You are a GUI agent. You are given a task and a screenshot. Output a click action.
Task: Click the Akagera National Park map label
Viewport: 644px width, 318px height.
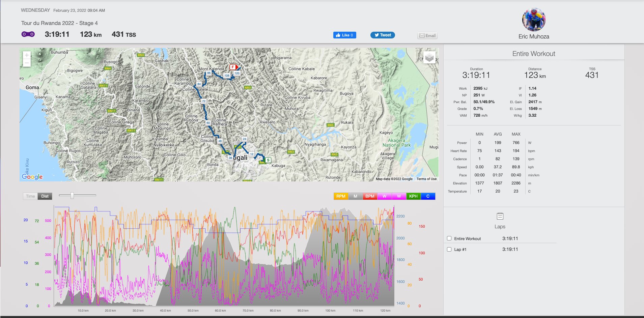[397, 143]
